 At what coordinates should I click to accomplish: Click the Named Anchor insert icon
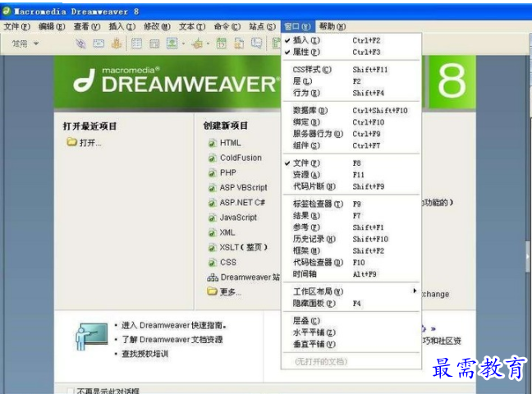[117, 44]
